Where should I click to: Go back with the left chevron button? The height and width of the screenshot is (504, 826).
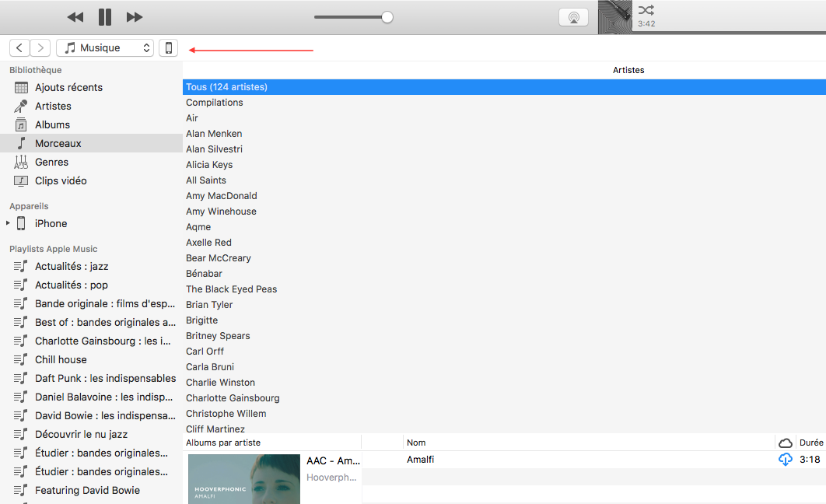click(19, 48)
